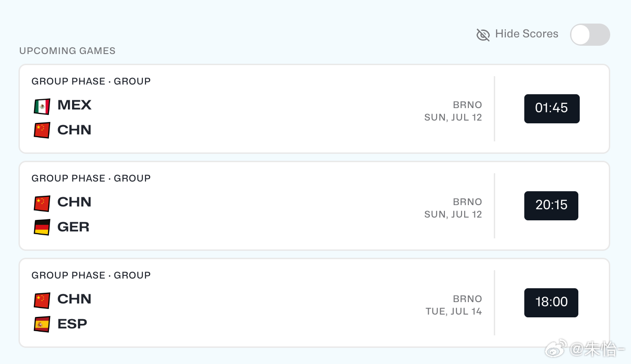Click Weibo logo watermark icon
Viewport: 631px width, 364px height.
point(556,349)
